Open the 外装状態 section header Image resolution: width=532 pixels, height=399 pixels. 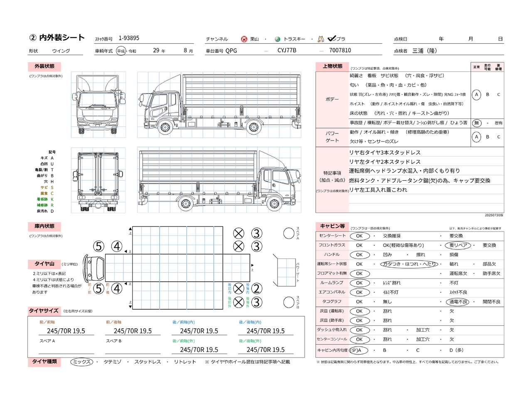coord(44,66)
